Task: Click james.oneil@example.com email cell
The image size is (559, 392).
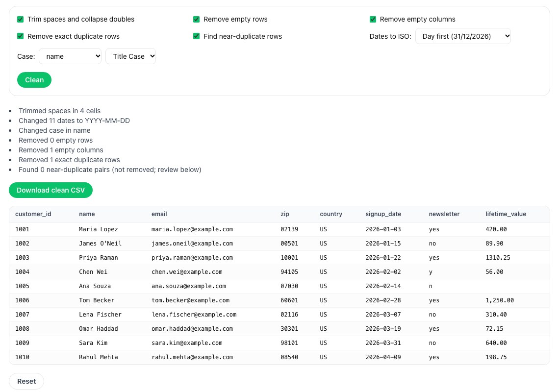Action: click(x=192, y=244)
